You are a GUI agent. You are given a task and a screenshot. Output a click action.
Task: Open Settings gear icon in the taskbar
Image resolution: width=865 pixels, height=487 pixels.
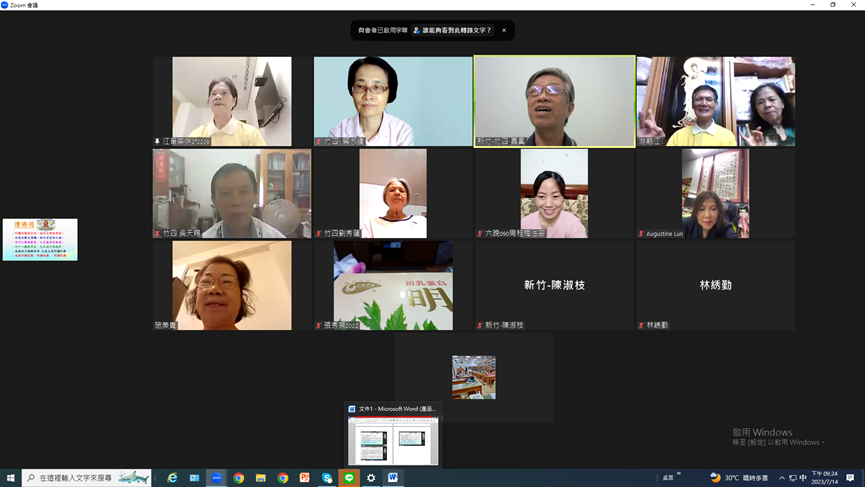[371, 478]
